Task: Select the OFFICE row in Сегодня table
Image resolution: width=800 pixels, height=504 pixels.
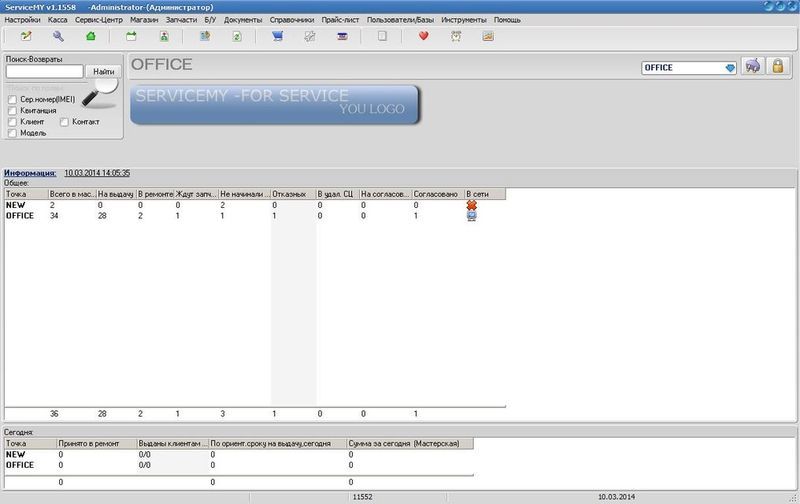Action: 239,465
